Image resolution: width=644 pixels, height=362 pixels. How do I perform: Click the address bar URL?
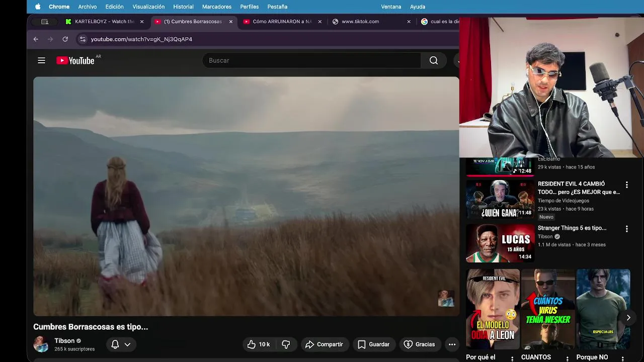pyautogui.click(x=141, y=39)
